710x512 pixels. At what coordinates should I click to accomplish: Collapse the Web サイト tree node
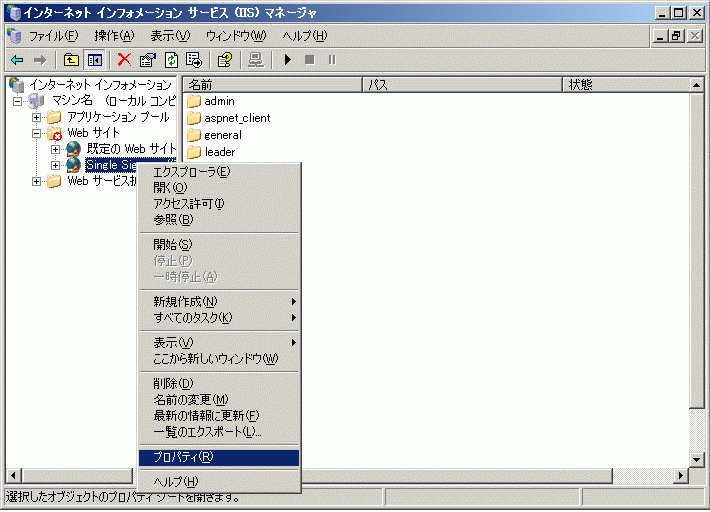click(x=37, y=134)
